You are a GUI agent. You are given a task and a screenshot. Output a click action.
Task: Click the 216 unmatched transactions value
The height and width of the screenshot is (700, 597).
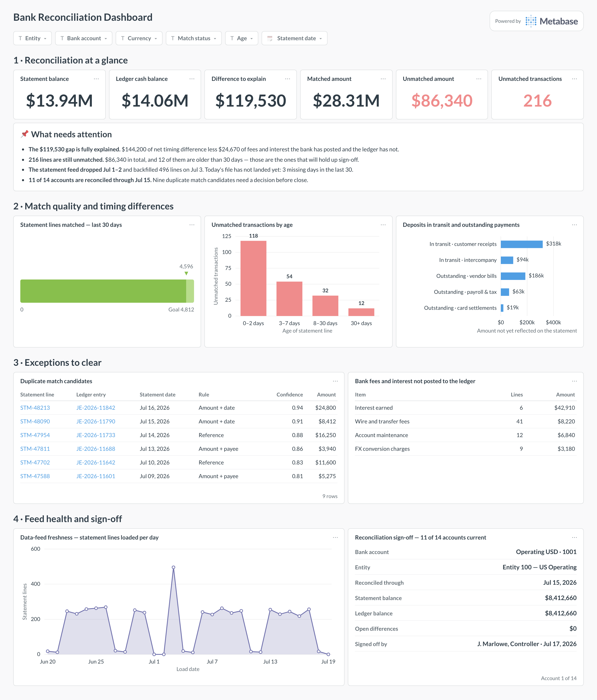pyautogui.click(x=537, y=101)
